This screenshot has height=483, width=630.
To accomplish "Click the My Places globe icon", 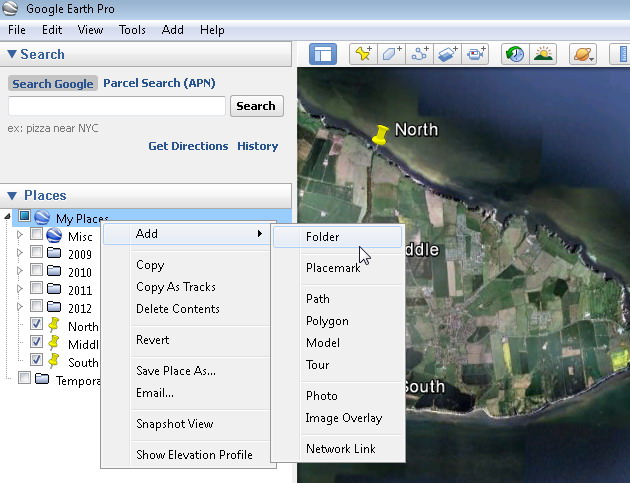I will click(42, 217).
